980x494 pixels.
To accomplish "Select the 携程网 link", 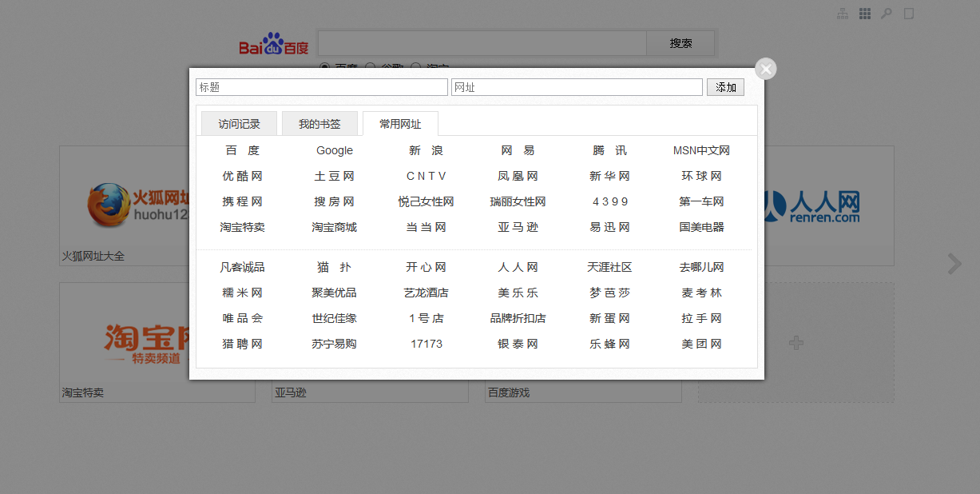I will coord(243,201).
